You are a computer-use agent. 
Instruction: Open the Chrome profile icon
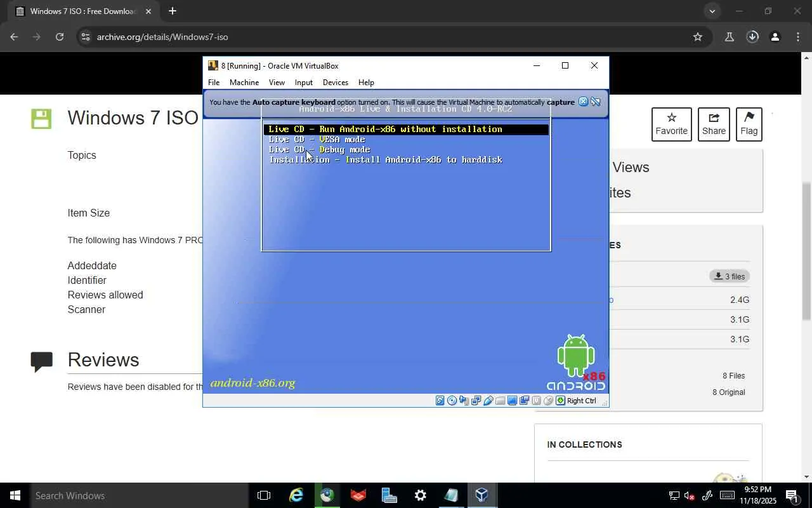pyautogui.click(x=775, y=37)
